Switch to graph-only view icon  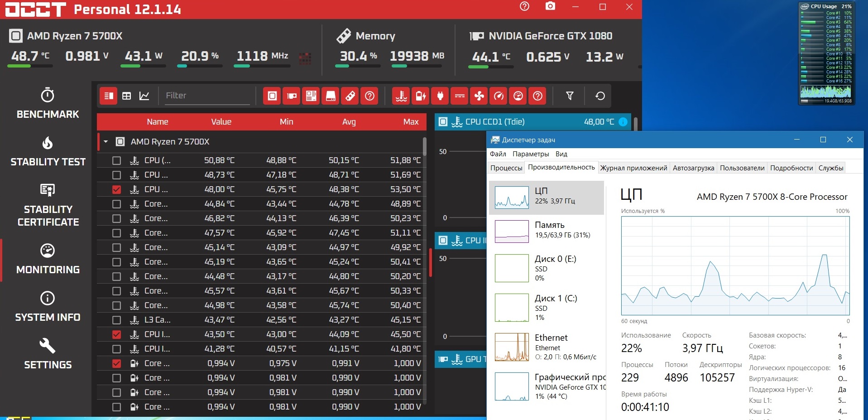144,96
